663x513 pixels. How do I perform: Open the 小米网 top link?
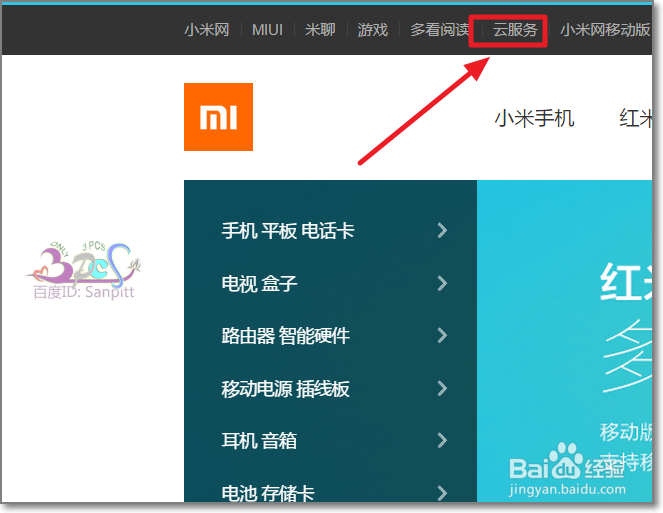click(x=207, y=30)
